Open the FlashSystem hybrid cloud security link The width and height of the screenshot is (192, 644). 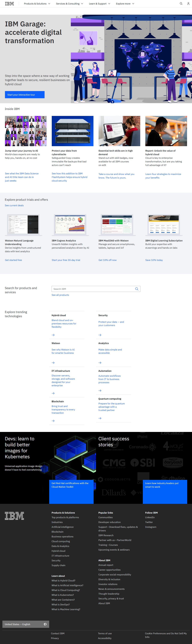69,177
